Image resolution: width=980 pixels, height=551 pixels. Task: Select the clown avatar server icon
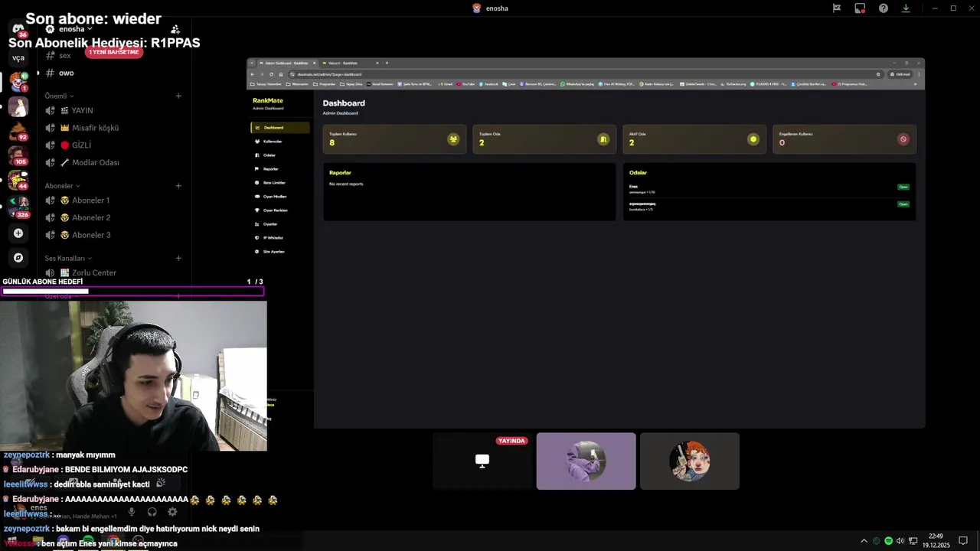point(18,81)
